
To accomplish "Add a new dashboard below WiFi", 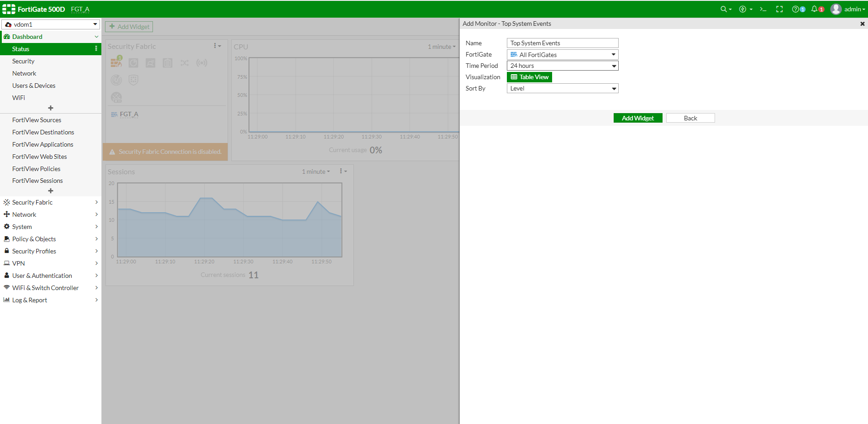I will tap(51, 108).
